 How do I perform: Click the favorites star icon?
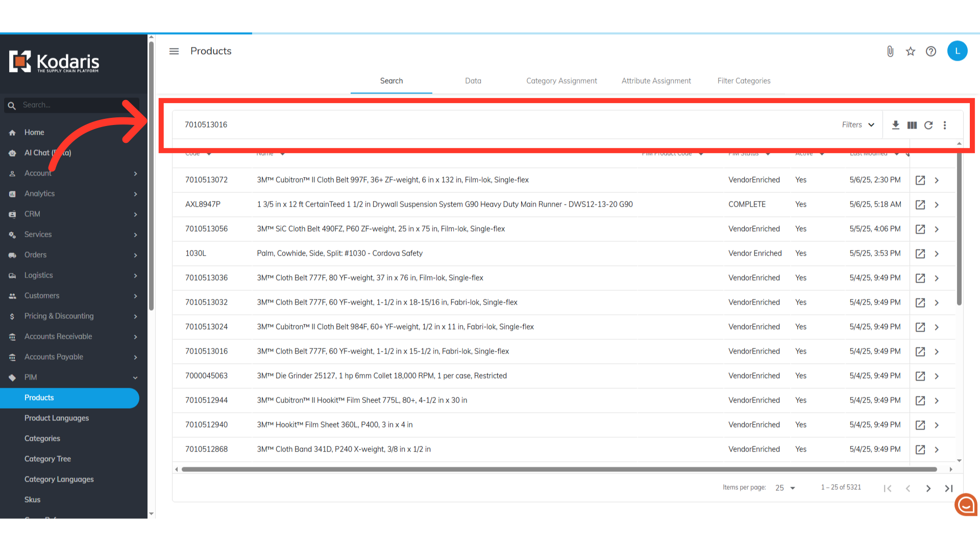(x=911, y=51)
